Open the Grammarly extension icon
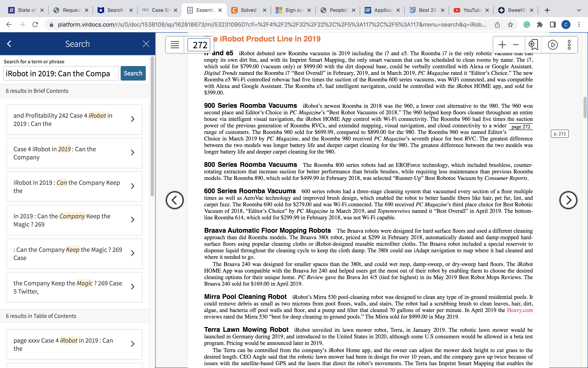 [x=527, y=25]
